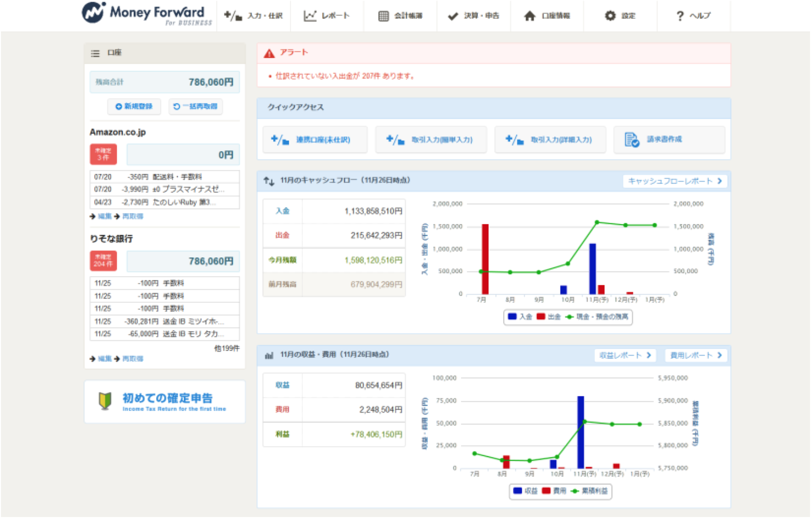Click the 初めての確定申告 banner
The height and width of the screenshot is (519, 812).
pyautogui.click(x=165, y=402)
